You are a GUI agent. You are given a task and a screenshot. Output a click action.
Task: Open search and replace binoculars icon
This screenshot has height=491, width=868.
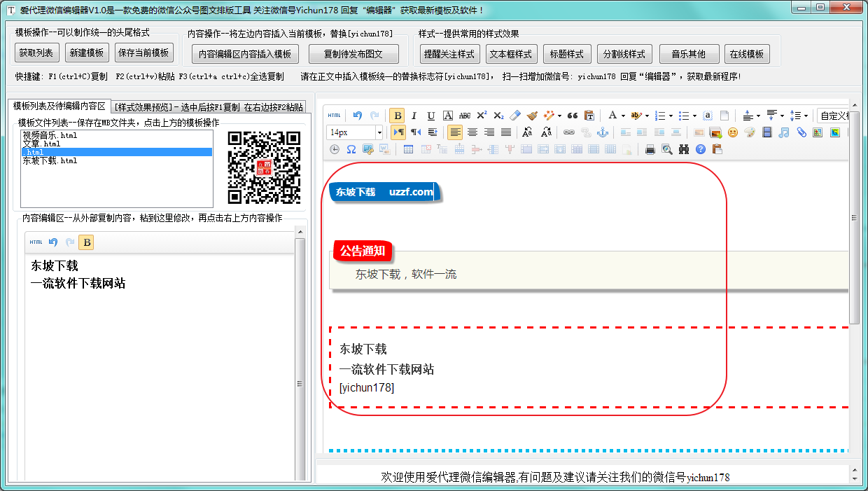pyautogui.click(x=684, y=149)
